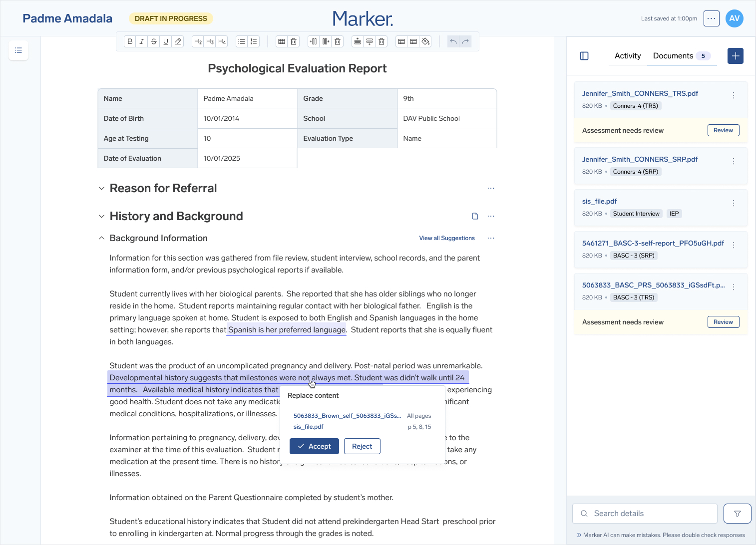The image size is (756, 545).
Task: Open options menu for Reason for Referral
Action: [x=491, y=188]
